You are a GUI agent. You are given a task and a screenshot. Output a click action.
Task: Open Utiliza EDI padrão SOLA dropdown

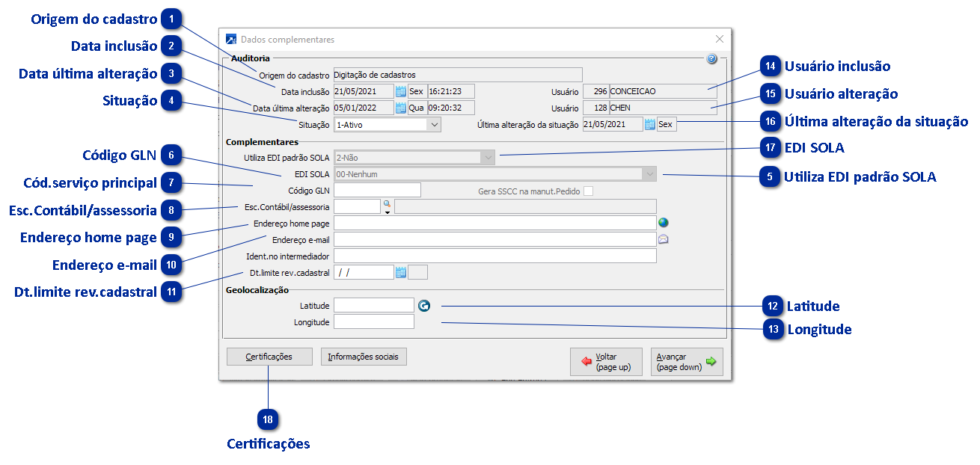[488, 158]
